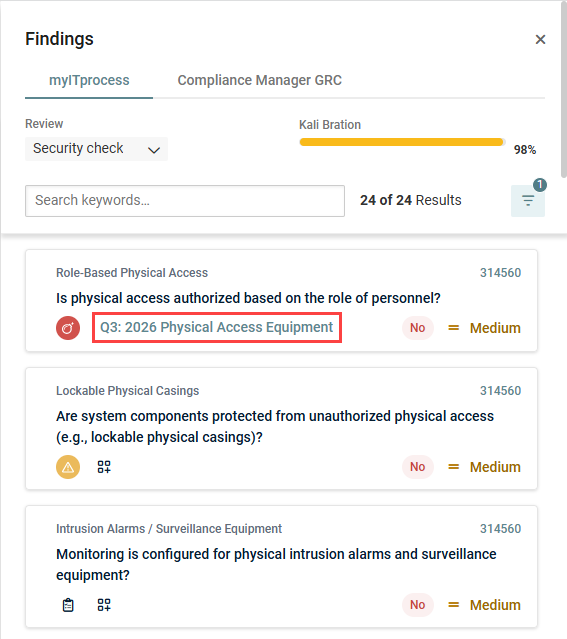This screenshot has height=639, width=567.
Task: Click add-to-initiative grid icon under Lockable Casings
Action: (x=104, y=467)
